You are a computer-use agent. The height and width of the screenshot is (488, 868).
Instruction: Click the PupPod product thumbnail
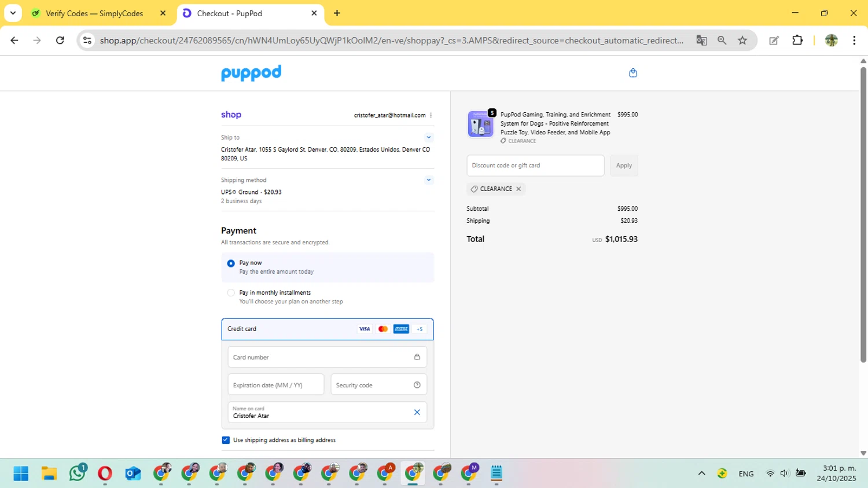pos(480,124)
